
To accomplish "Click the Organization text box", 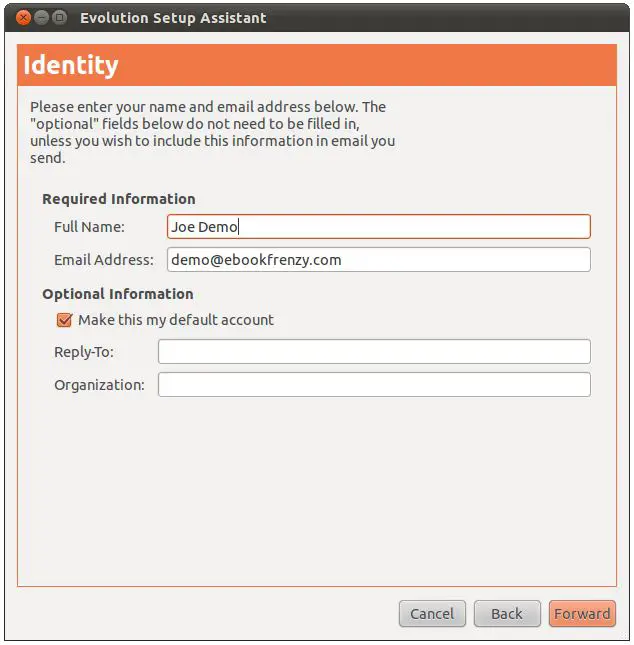I will pyautogui.click(x=374, y=385).
